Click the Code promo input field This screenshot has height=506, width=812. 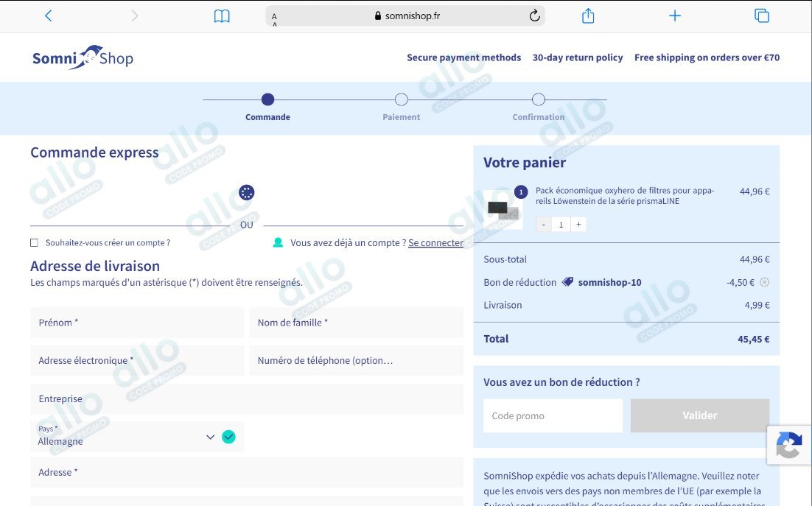(x=553, y=415)
